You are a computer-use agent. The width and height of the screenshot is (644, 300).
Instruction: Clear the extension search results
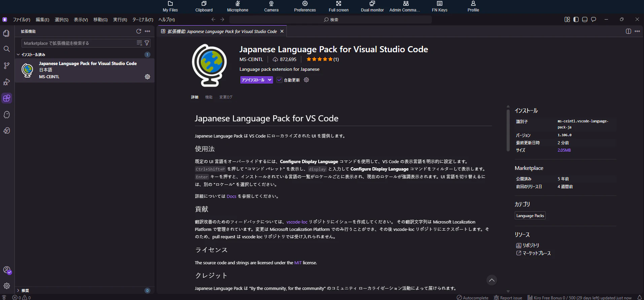pos(139,43)
